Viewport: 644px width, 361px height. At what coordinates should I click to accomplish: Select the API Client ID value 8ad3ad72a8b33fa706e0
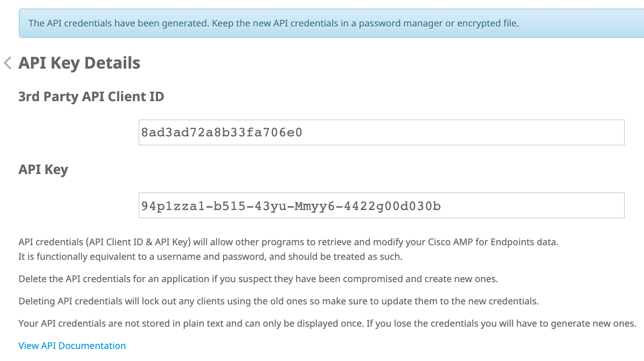221,132
